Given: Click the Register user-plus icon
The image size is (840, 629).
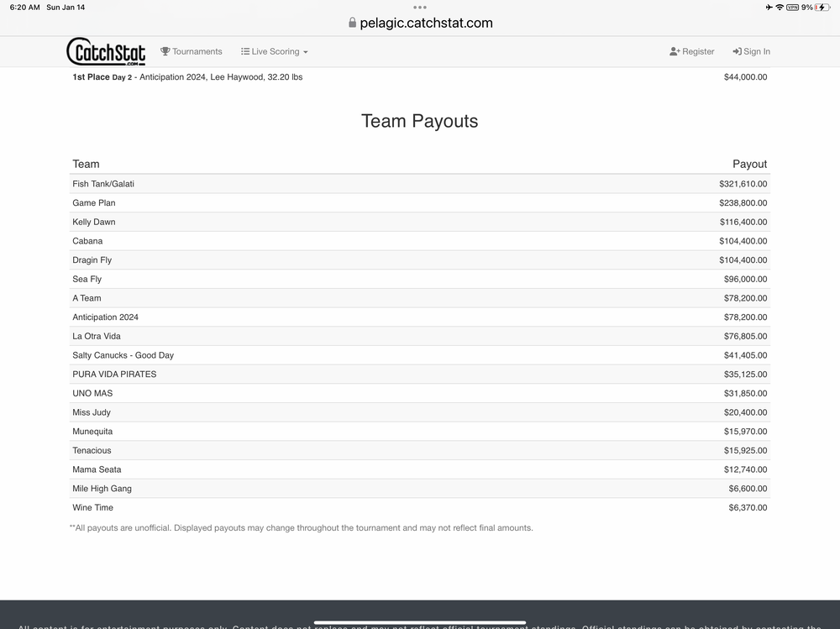Looking at the screenshot, I should (x=675, y=51).
